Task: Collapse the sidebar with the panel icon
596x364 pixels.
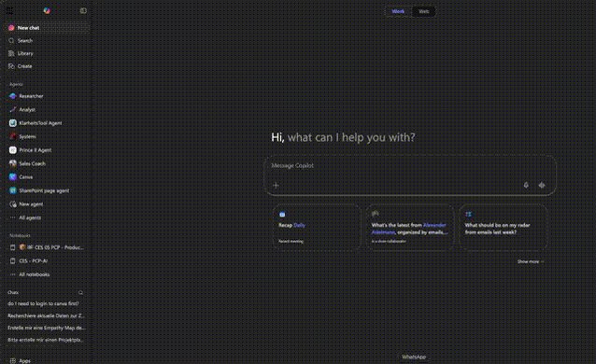Action: tap(83, 10)
